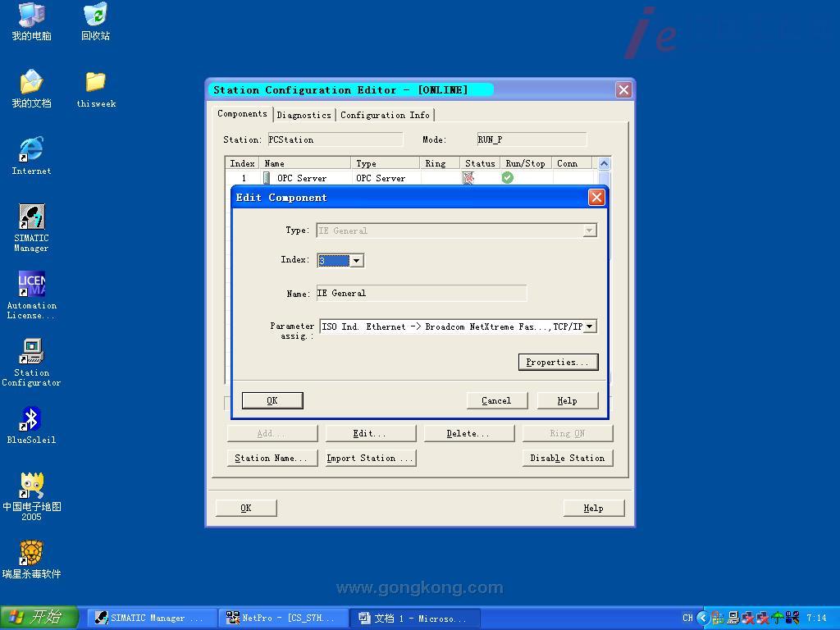Click the Import Station... button
The image size is (840, 630).
coord(370,458)
